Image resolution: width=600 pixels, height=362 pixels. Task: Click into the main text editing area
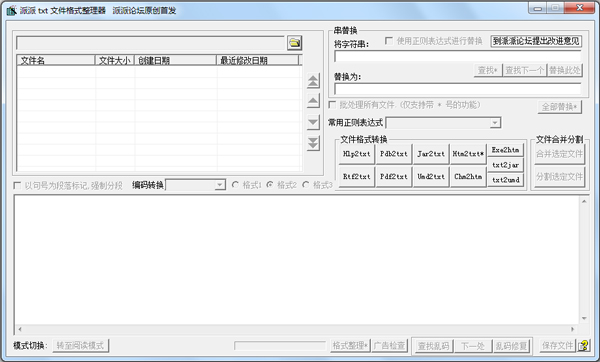pyautogui.click(x=297, y=260)
